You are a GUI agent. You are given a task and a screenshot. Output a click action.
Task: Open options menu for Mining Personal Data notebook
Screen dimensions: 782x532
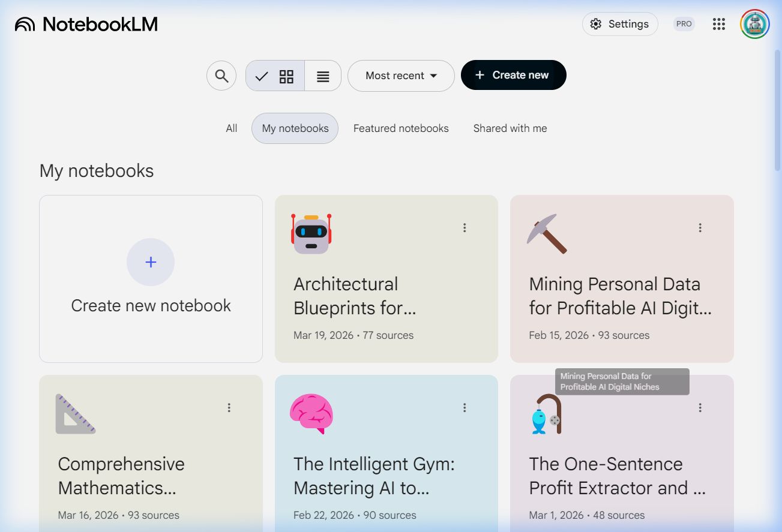(x=700, y=228)
